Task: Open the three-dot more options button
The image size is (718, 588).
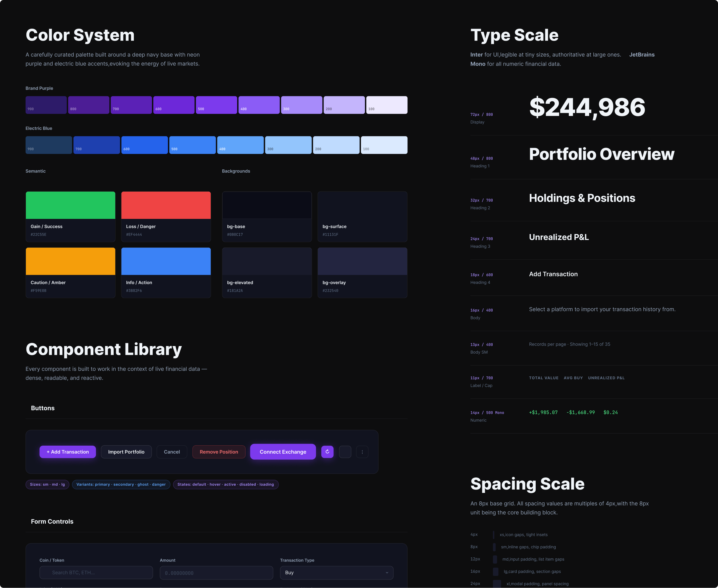Action: click(362, 452)
